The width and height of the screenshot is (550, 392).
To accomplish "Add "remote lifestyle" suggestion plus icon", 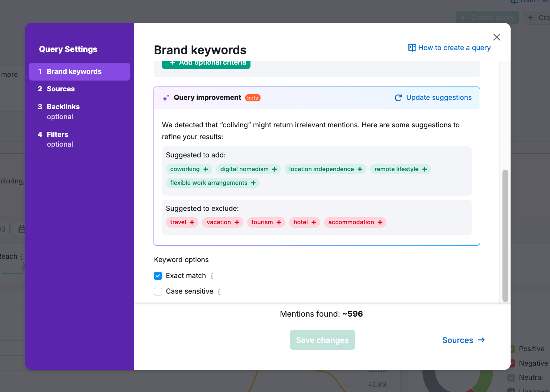I will pyautogui.click(x=424, y=169).
